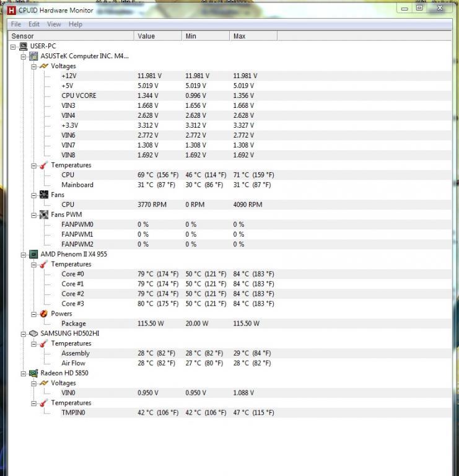Click the Min column header

(x=206, y=36)
